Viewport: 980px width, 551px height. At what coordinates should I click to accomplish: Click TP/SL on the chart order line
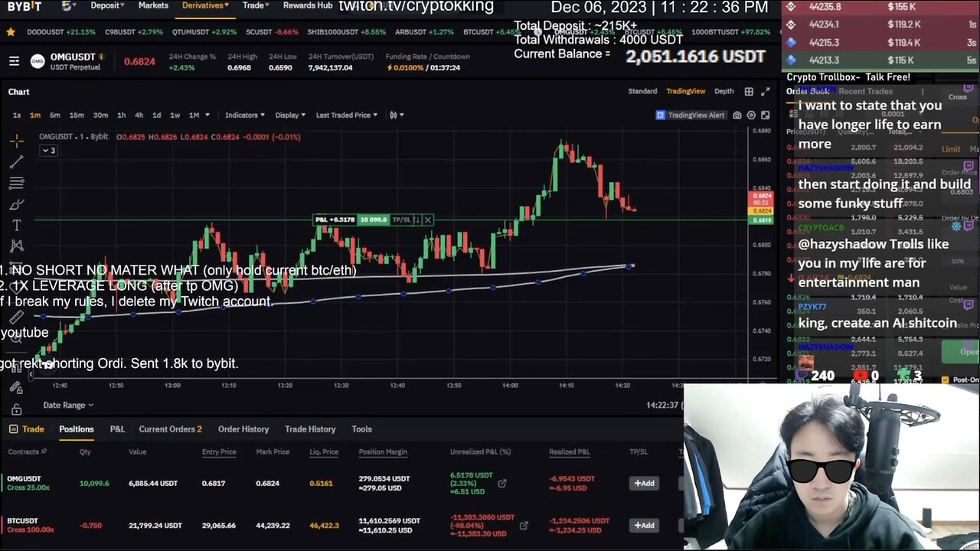[x=401, y=220]
